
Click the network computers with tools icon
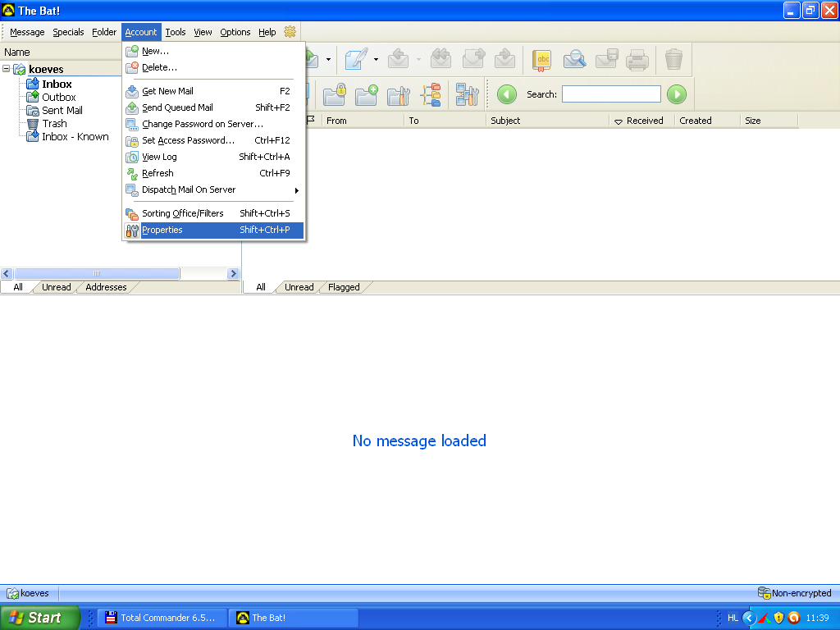pyautogui.click(x=467, y=95)
